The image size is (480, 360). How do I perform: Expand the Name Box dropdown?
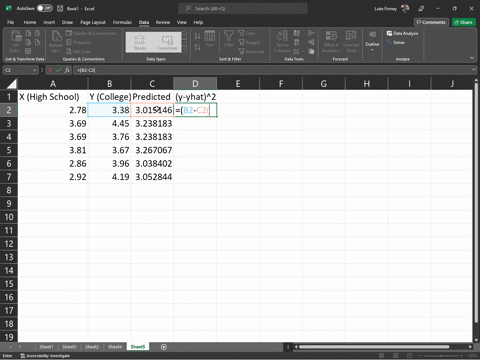point(34,70)
